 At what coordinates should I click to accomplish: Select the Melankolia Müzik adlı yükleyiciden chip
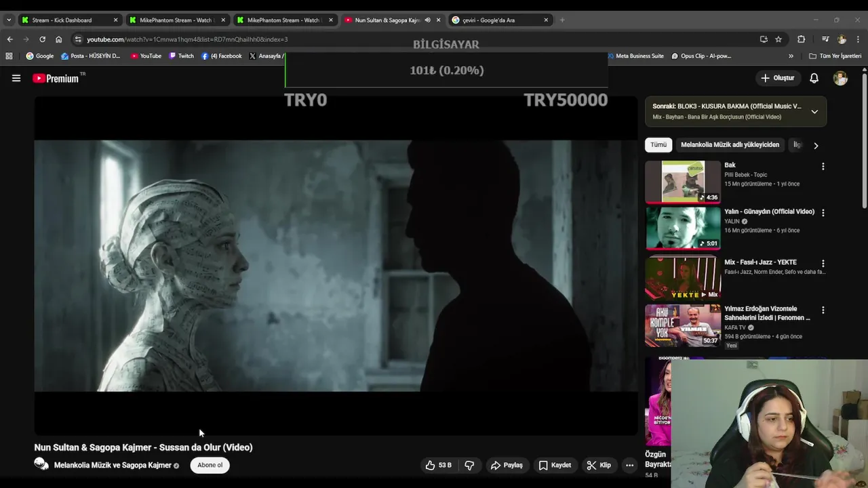click(x=730, y=144)
